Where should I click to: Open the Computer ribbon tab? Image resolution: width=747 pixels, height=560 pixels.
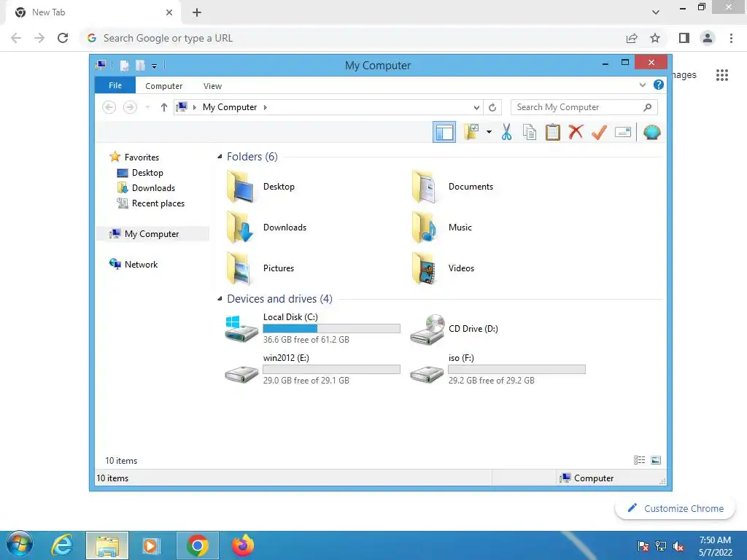point(164,86)
